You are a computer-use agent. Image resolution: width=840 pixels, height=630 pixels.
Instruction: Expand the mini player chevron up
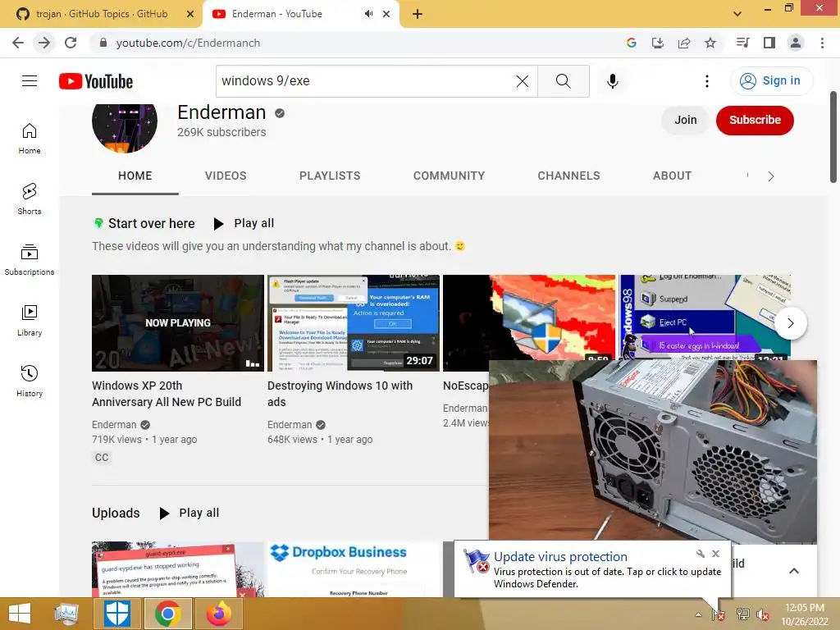click(x=794, y=571)
